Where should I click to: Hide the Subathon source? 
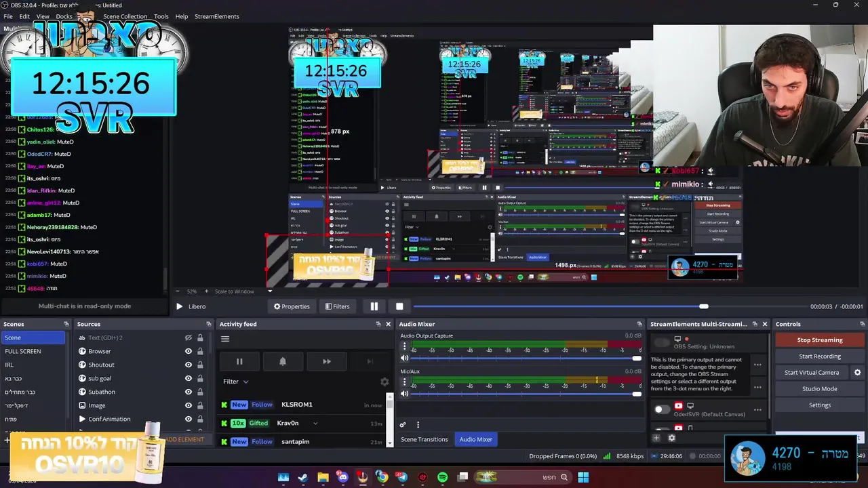coord(189,392)
